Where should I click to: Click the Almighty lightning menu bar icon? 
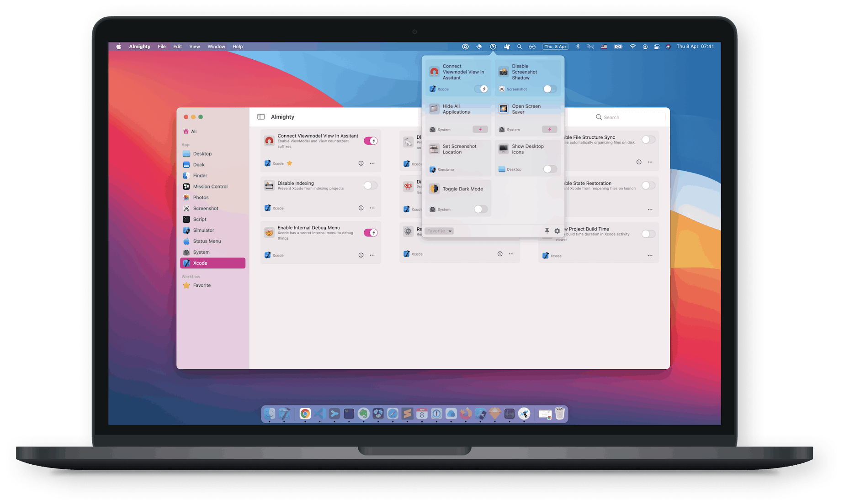pos(493,47)
